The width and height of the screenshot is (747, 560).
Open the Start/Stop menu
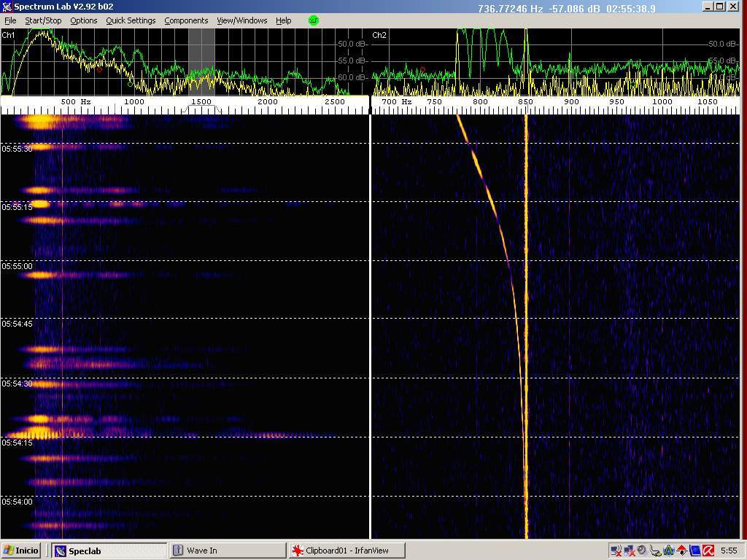click(43, 20)
